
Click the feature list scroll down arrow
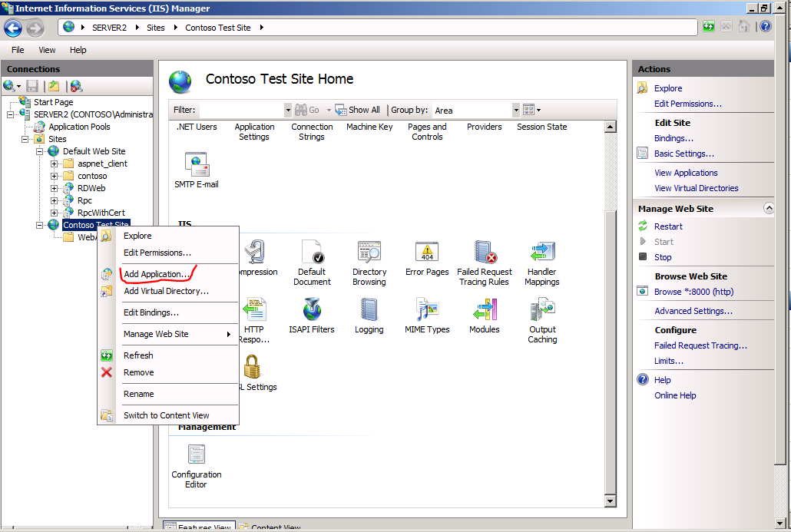point(610,501)
